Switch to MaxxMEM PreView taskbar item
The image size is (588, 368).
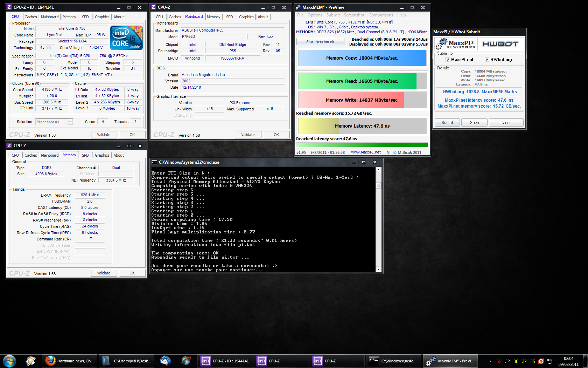(450, 361)
